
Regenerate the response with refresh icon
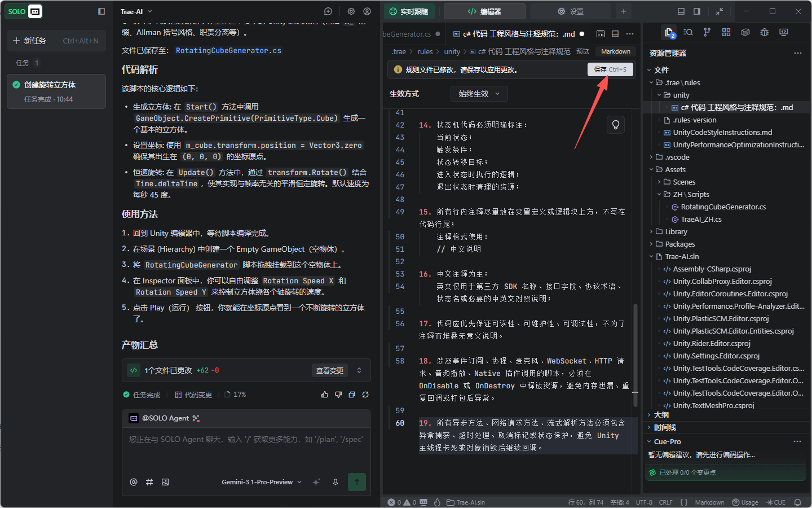click(x=365, y=395)
